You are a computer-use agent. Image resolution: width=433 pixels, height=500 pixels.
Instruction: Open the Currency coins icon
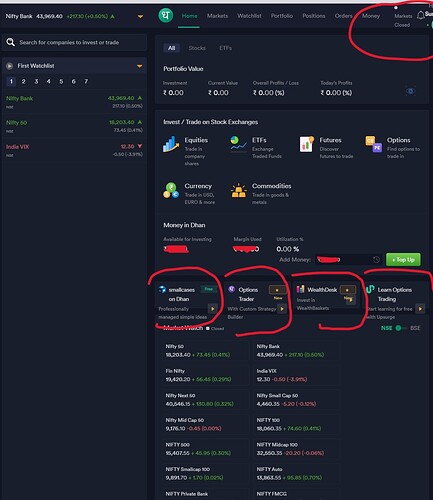click(x=171, y=190)
